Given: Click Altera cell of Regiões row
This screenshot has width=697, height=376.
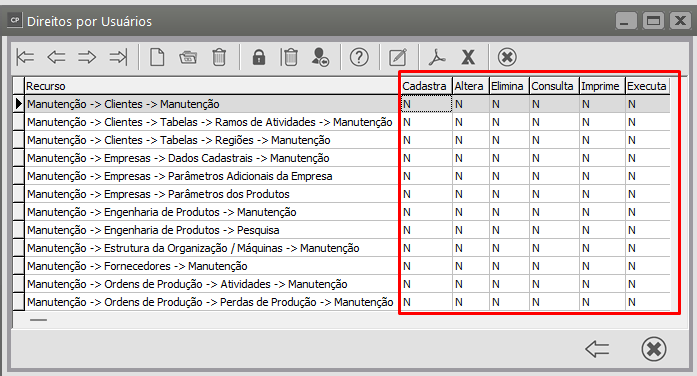Looking at the screenshot, I should (470, 140).
